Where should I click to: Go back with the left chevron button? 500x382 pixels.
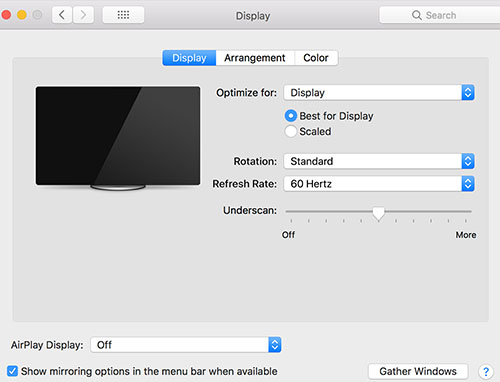[x=62, y=15]
